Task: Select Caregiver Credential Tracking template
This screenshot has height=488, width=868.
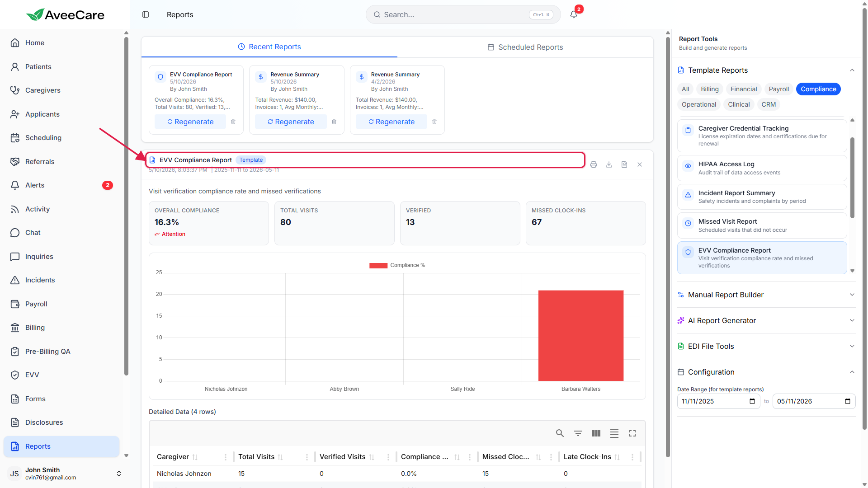Action: click(762, 136)
